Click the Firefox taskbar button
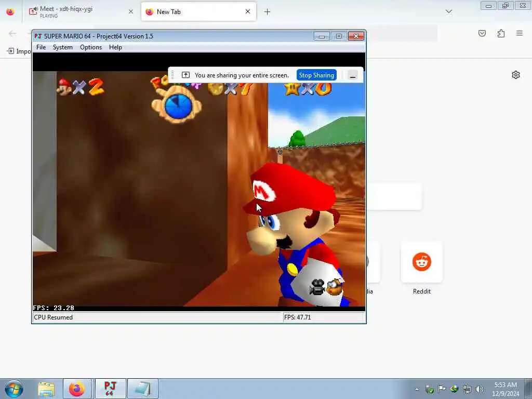 coord(77,389)
